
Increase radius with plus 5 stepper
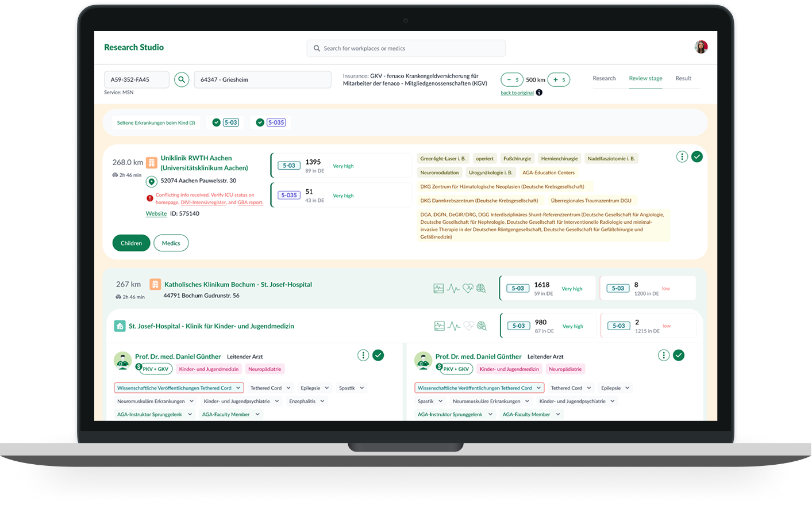(559, 80)
